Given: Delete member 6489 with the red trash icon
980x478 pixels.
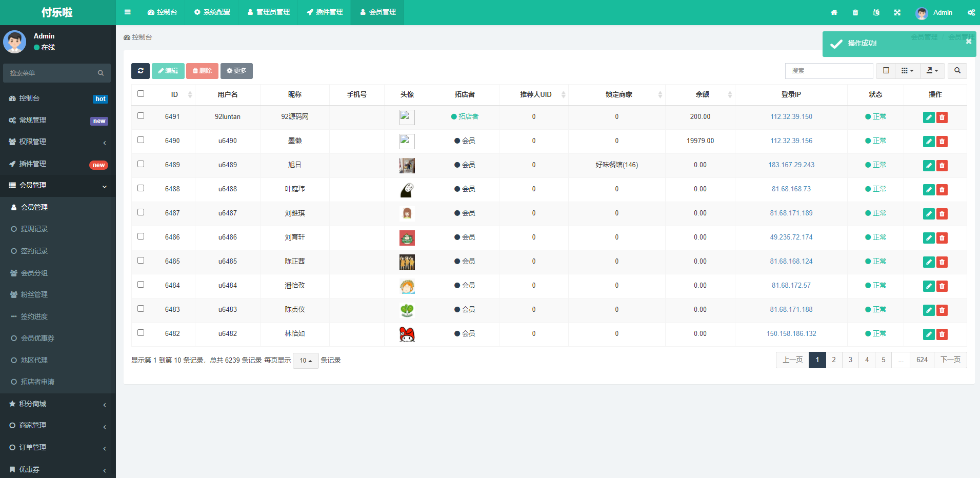Looking at the screenshot, I should pyautogui.click(x=942, y=166).
